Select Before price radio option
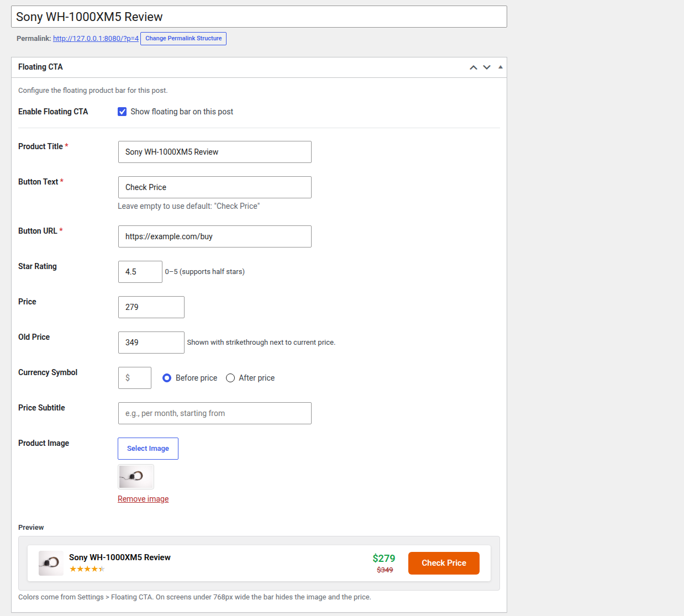 coord(167,378)
